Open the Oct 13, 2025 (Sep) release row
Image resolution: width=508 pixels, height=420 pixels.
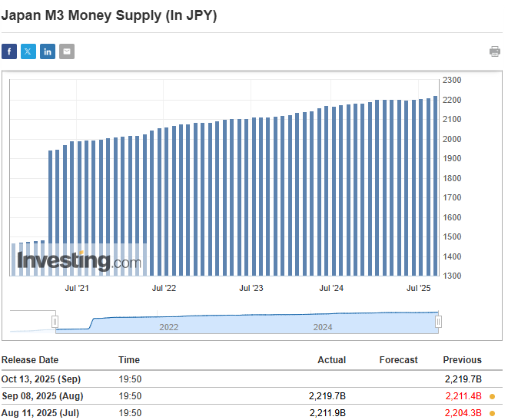pos(41,379)
